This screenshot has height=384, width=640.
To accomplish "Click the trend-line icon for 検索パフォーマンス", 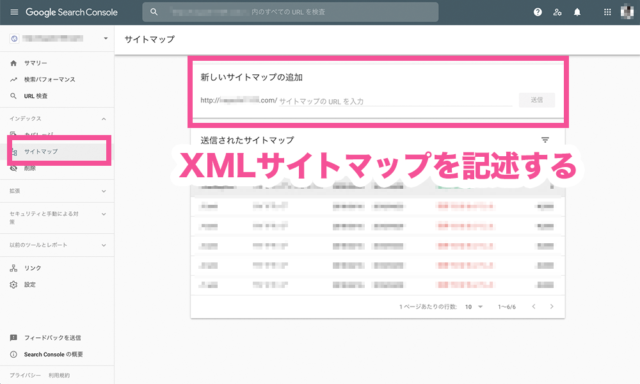I will (13, 80).
